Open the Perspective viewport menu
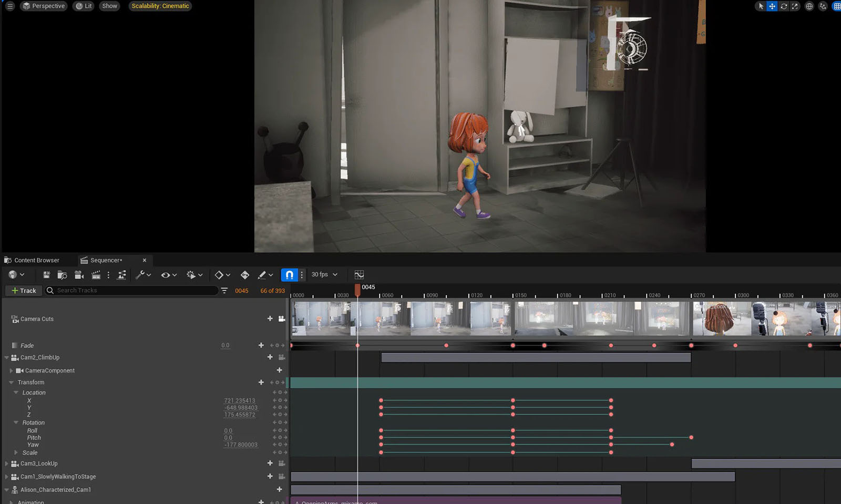This screenshot has height=504, width=841. (44, 6)
